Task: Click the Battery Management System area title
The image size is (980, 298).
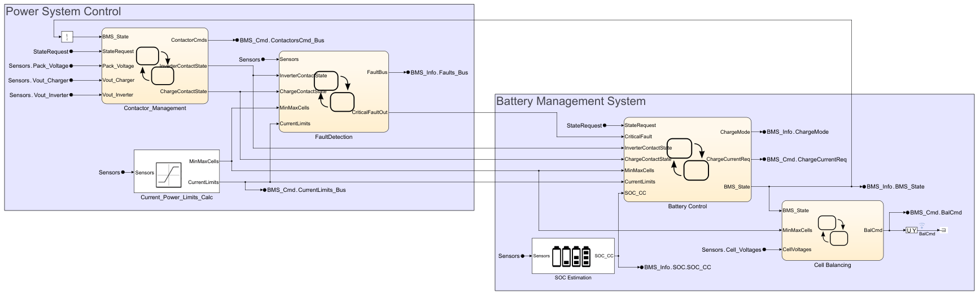Action: click(570, 102)
